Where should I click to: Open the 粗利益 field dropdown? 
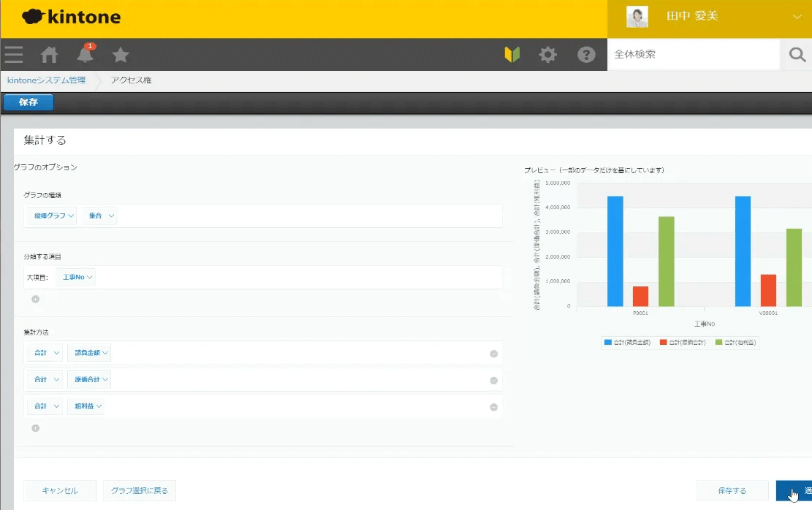(x=86, y=406)
